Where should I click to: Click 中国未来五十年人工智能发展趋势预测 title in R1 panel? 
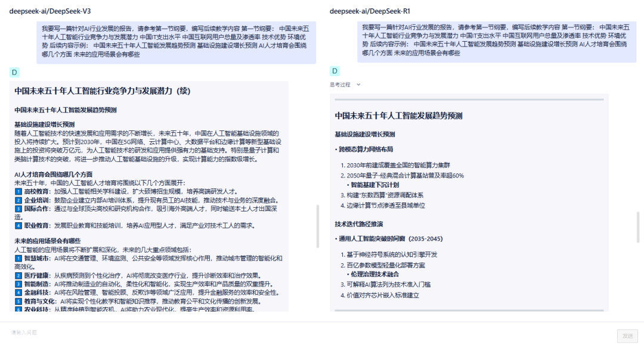coord(399,116)
